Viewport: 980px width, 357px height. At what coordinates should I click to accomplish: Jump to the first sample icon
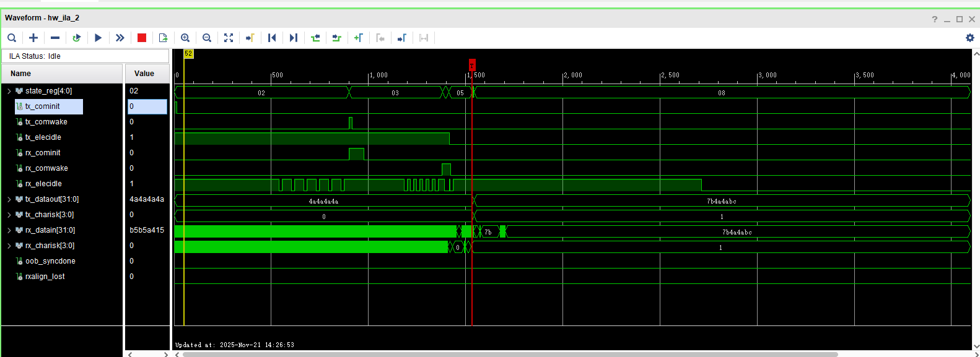272,38
